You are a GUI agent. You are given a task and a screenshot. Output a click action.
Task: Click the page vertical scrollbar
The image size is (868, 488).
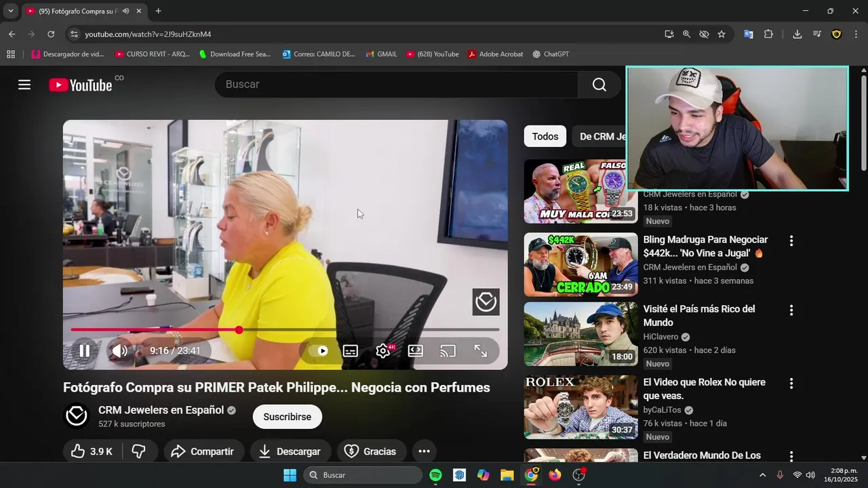(x=863, y=122)
